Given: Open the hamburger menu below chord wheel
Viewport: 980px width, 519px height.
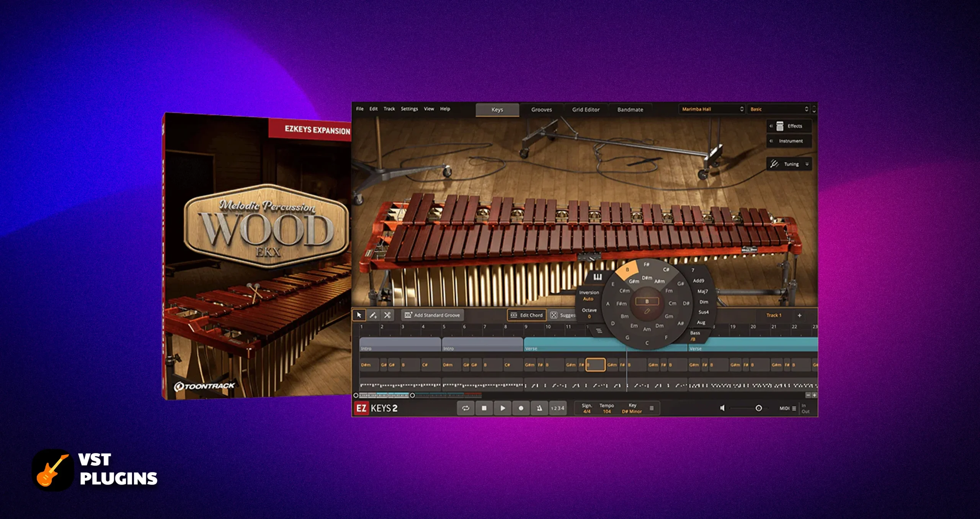Looking at the screenshot, I should coord(599,331).
